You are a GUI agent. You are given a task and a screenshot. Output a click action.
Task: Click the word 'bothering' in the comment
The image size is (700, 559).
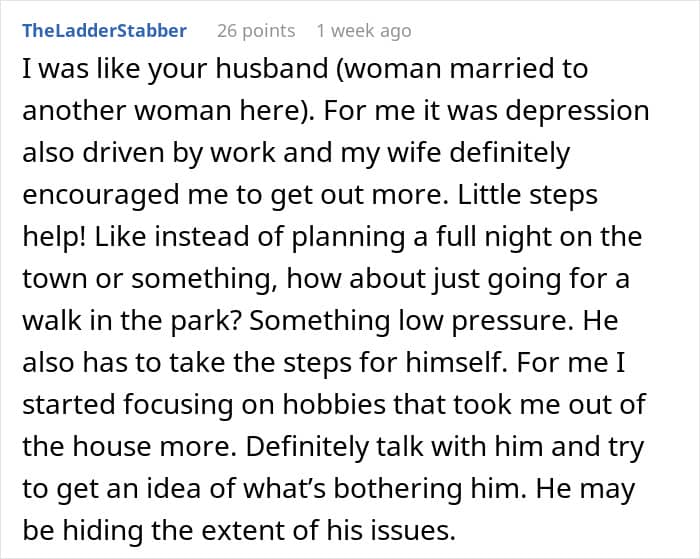(x=397, y=488)
